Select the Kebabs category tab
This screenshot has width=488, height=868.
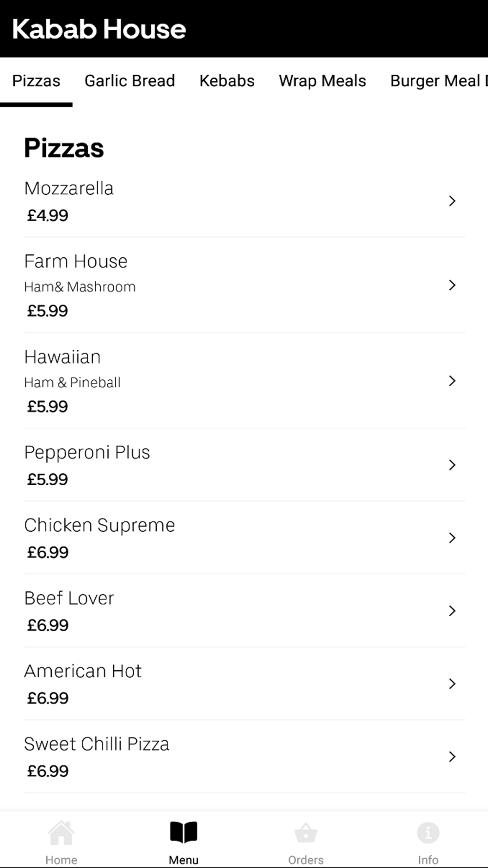coord(227,81)
